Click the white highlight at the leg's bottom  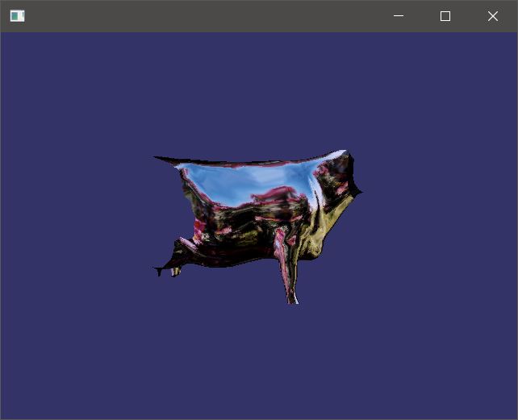[294, 298]
